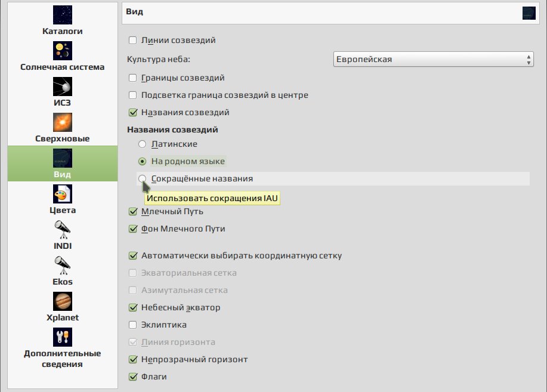Toggle Автоматически выбирать координатную сетку
Screen dimensions: 547x392
click(x=132, y=255)
